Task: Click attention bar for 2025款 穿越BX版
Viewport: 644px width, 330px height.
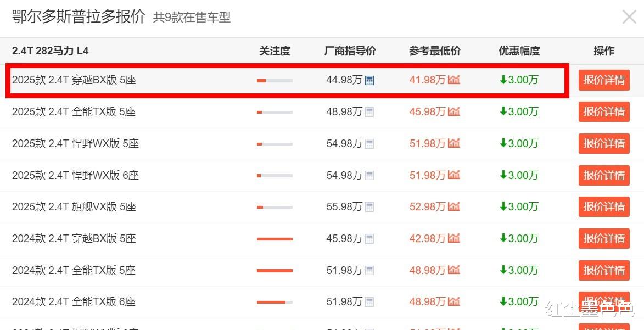Action: pyautogui.click(x=275, y=81)
